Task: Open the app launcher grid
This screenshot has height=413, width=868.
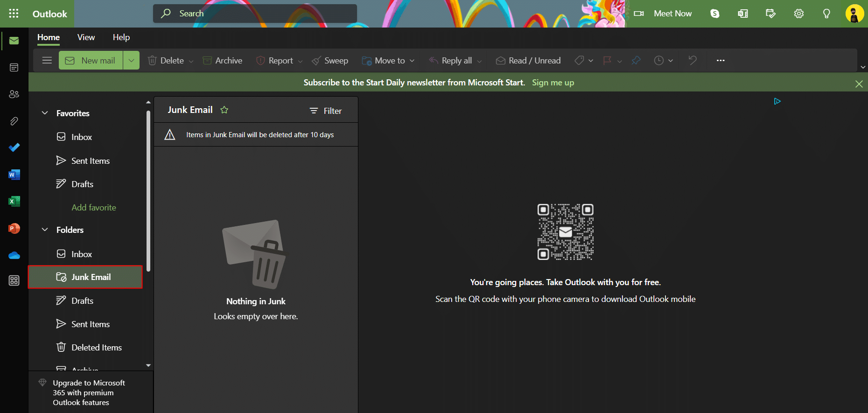Action: (x=14, y=14)
